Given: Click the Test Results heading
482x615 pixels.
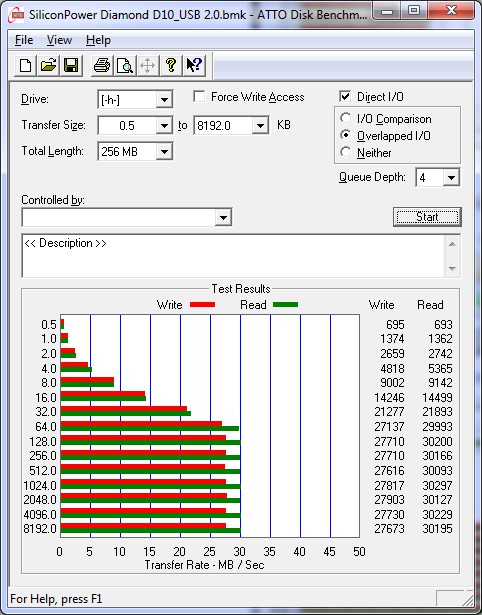Looking at the screenshot, I should coord(241,289).
